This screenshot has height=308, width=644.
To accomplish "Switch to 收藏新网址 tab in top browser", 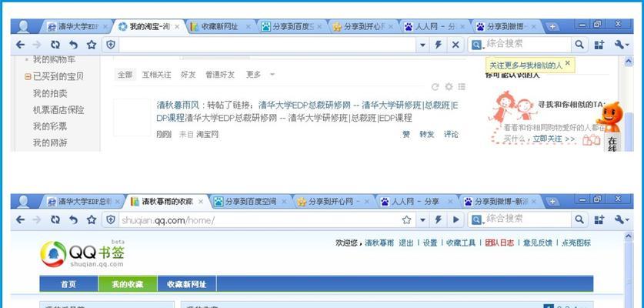I will 220,27.
